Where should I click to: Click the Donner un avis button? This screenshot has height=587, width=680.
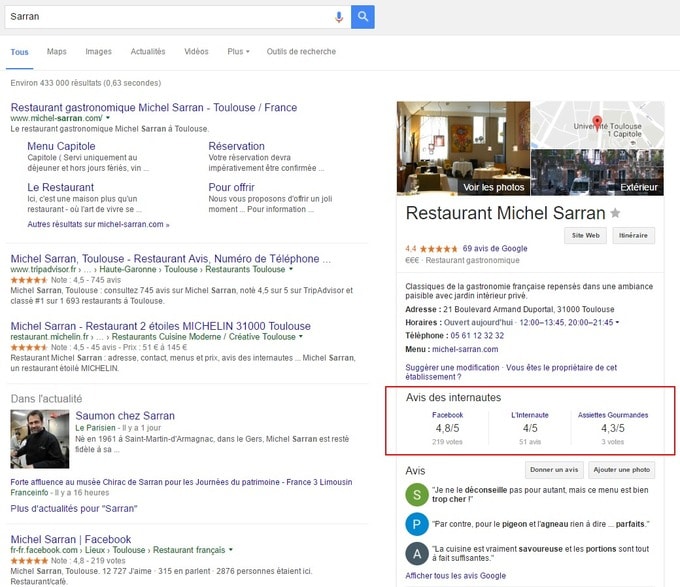pos(554,470)
